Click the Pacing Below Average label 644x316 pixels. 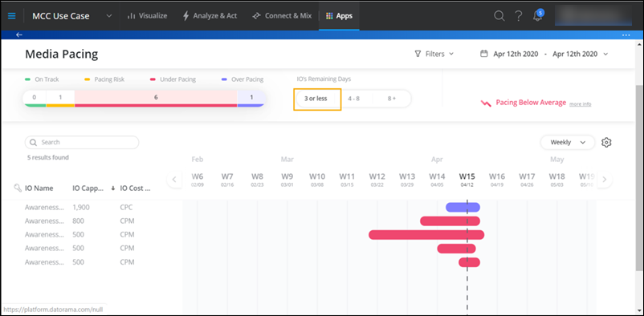[531, 103]
